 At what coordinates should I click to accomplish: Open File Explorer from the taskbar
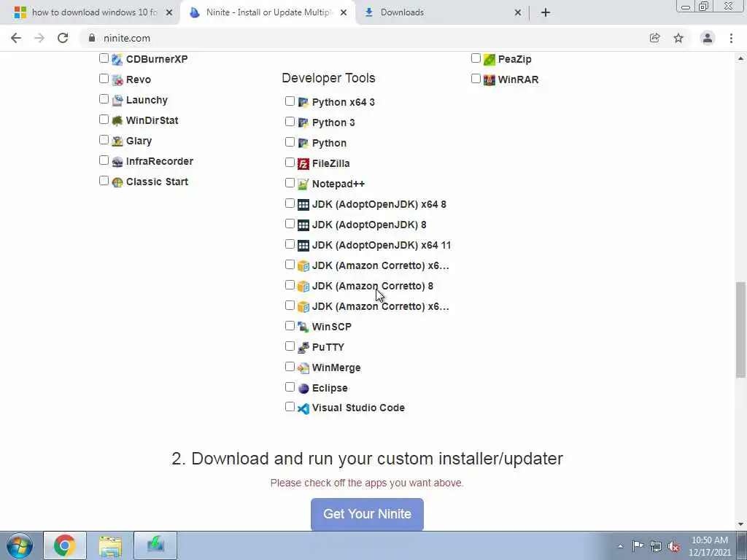click(110, 545)
